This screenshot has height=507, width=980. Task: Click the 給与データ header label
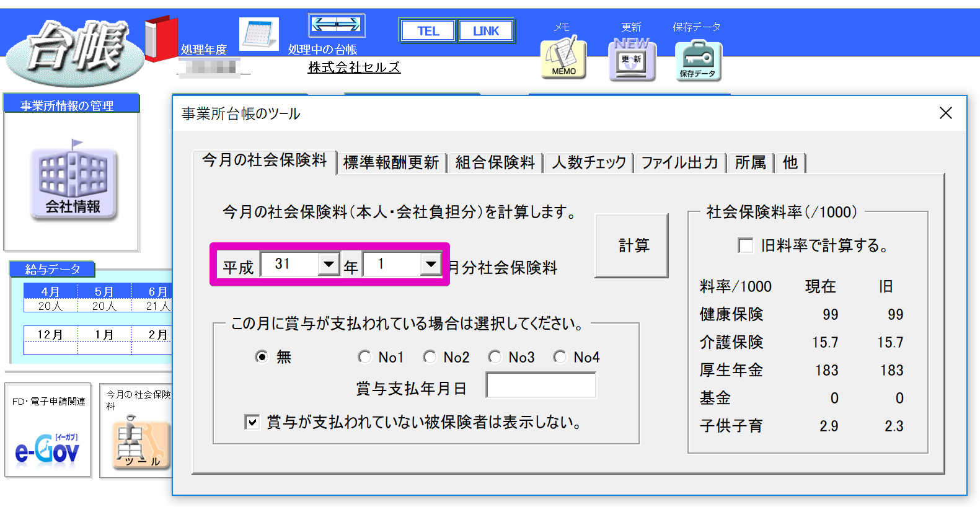click(52, 269)
